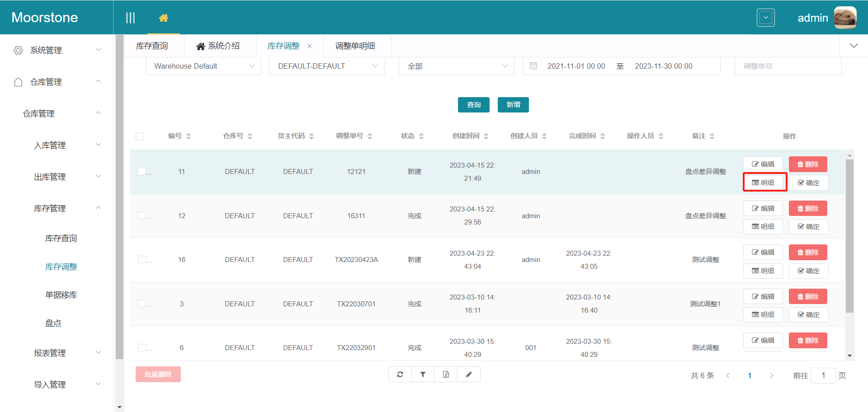The image size is (868, 412).
Task: Click the 查询 search button
Action: pos(473,105)
